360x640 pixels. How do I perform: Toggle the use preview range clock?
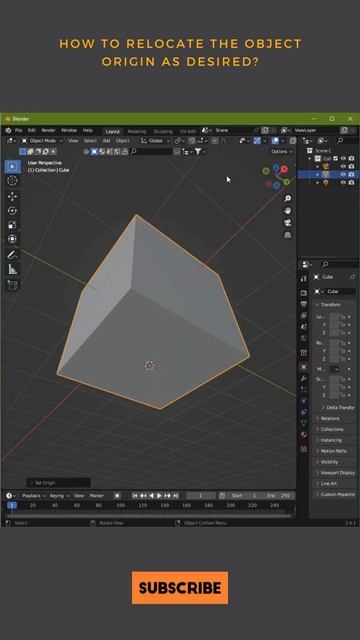(x=222, y=496)
